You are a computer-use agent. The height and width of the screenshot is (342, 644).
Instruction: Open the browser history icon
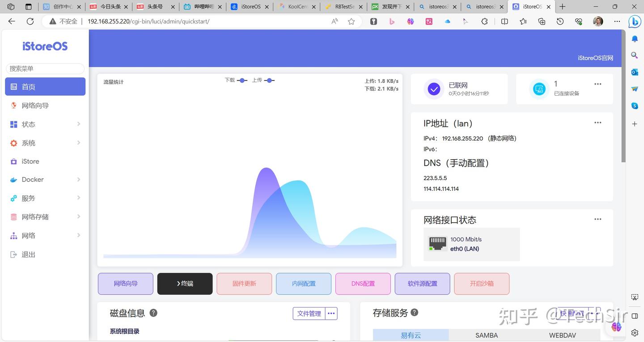pyautogui.click(x=560, y=21)
